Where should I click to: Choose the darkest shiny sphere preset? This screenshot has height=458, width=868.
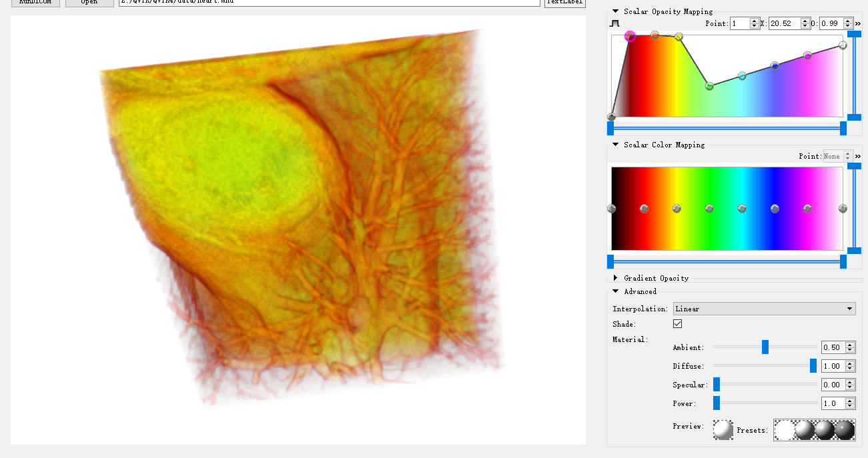[845, 430]
